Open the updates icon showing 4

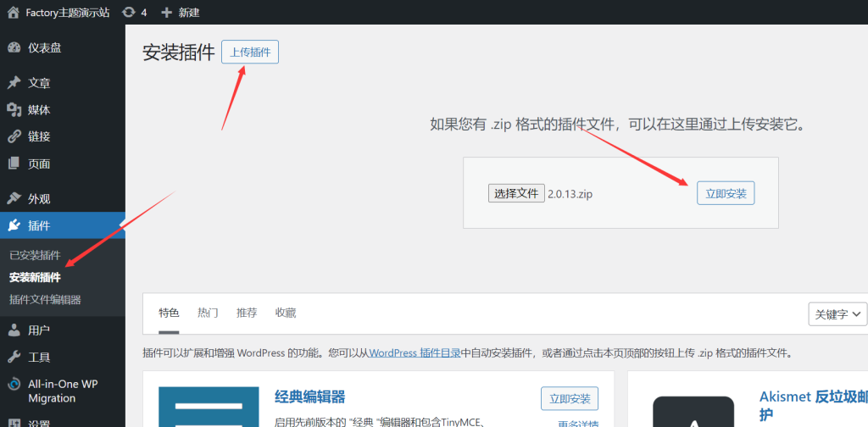coord(128,13)
